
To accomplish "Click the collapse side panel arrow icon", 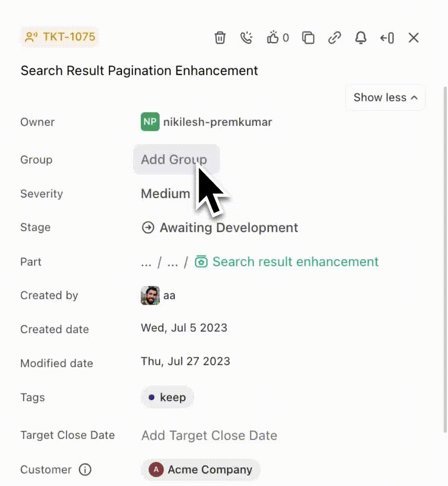I will coord(387,38).
